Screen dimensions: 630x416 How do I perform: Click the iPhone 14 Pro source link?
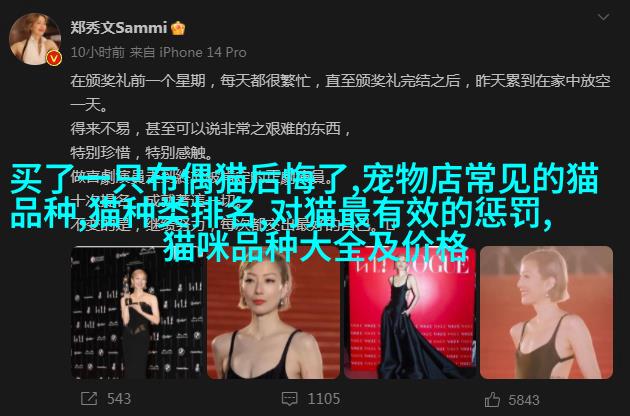(x=203, y=52)
